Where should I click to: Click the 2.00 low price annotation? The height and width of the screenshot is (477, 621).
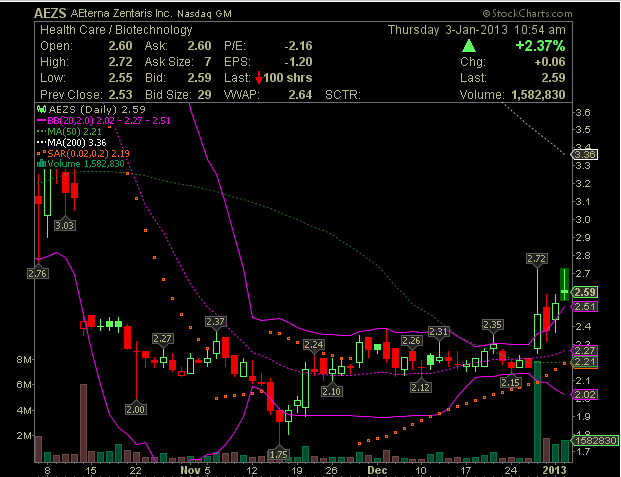(x=135, y=409)
